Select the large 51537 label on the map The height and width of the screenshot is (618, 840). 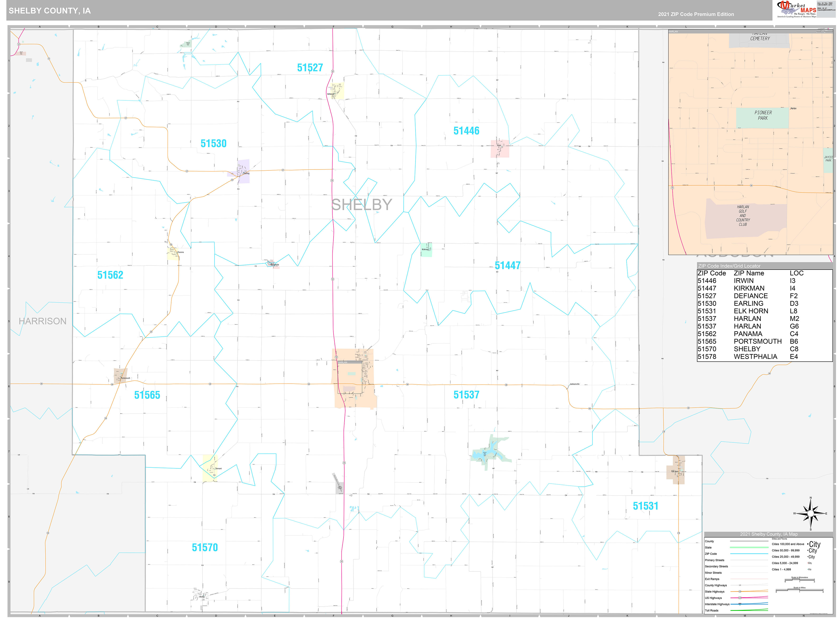coord(466,395)
